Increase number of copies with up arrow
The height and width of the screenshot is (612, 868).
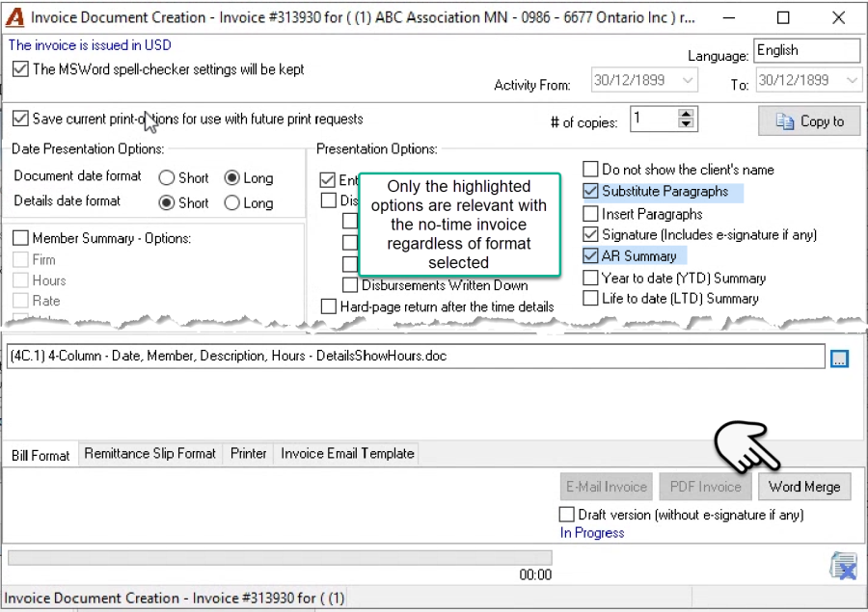686,114
